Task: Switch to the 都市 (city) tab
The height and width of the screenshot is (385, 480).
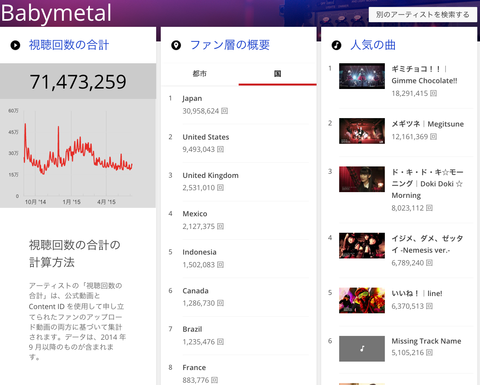Action: pos(200,74)
